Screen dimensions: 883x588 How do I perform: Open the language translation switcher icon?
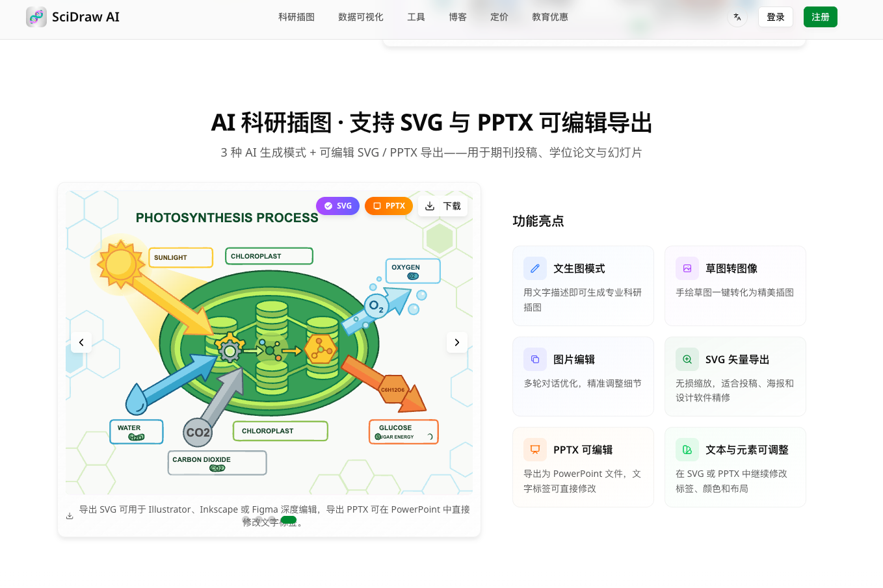pyautogui.click(x=737, y=17)
